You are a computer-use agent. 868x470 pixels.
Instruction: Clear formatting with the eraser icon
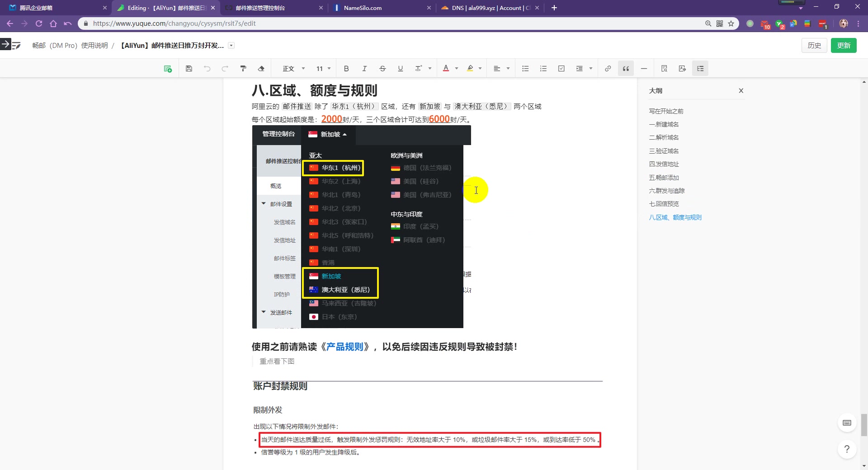coord(261,69)
